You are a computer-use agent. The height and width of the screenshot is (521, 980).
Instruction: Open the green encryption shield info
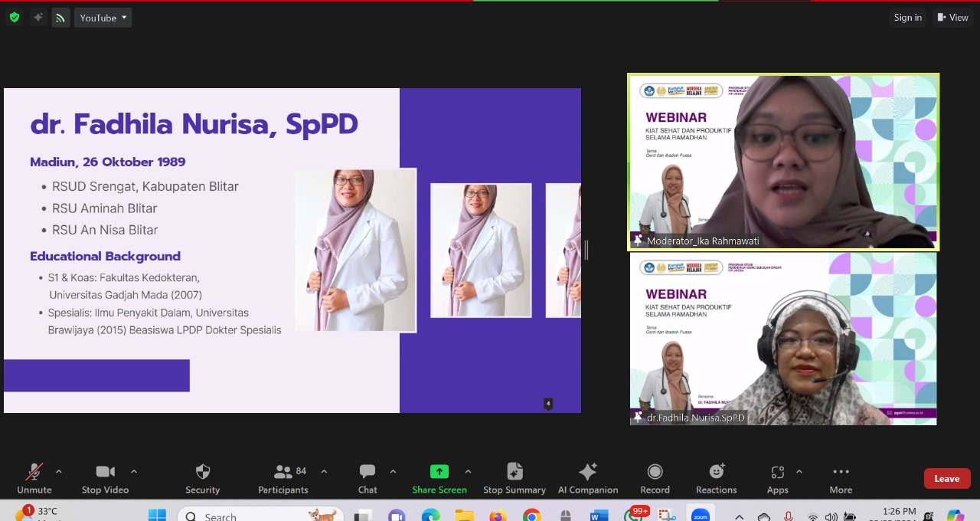[14, 17]
